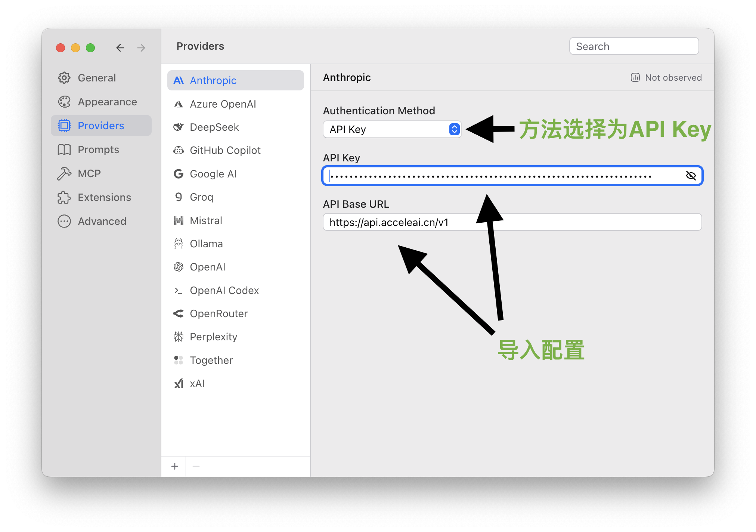Toggle API key visibility with the eye icon

pos(691,175)
